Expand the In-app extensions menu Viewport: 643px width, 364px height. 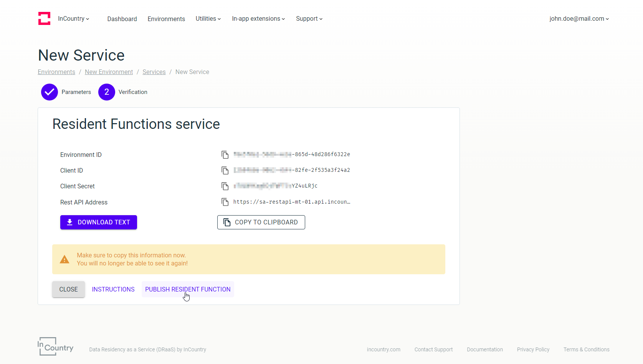(258, 19)
